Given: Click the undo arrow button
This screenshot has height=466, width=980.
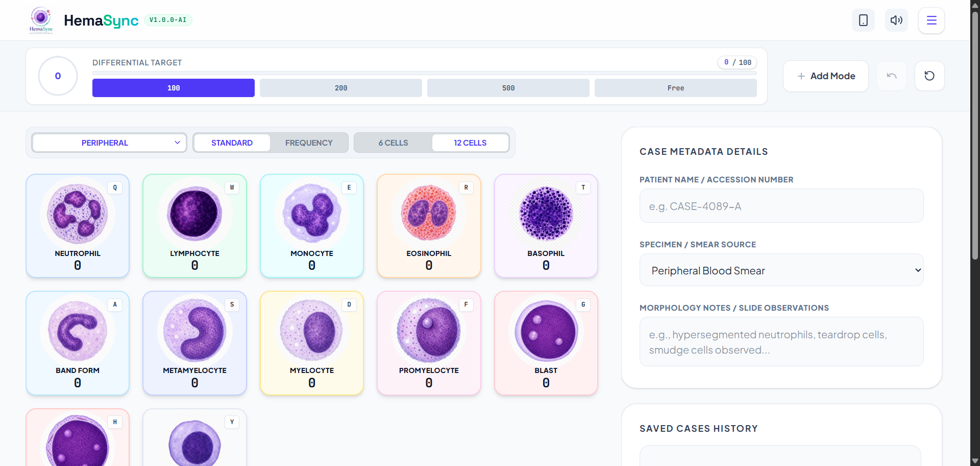Looking at the screenshot, I should [892, 76].
